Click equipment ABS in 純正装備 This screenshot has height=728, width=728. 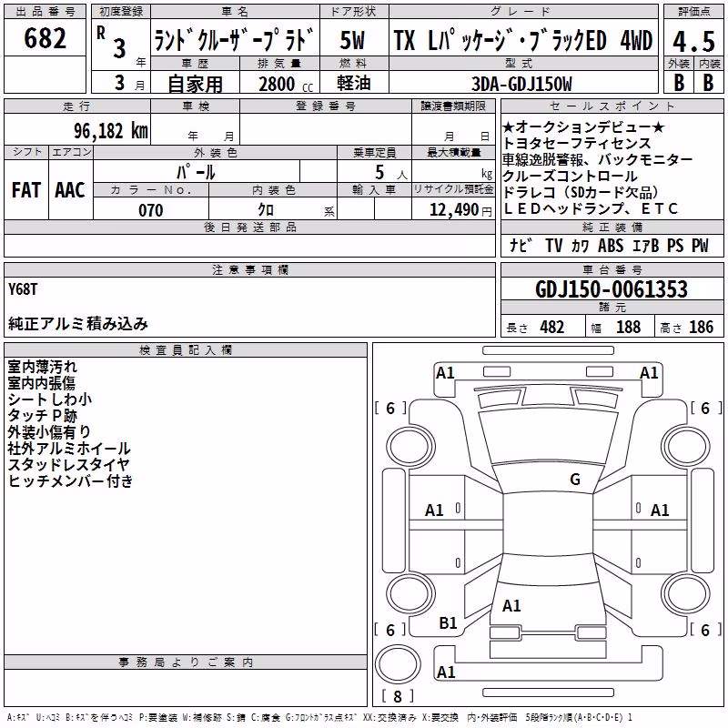(611, 245)
